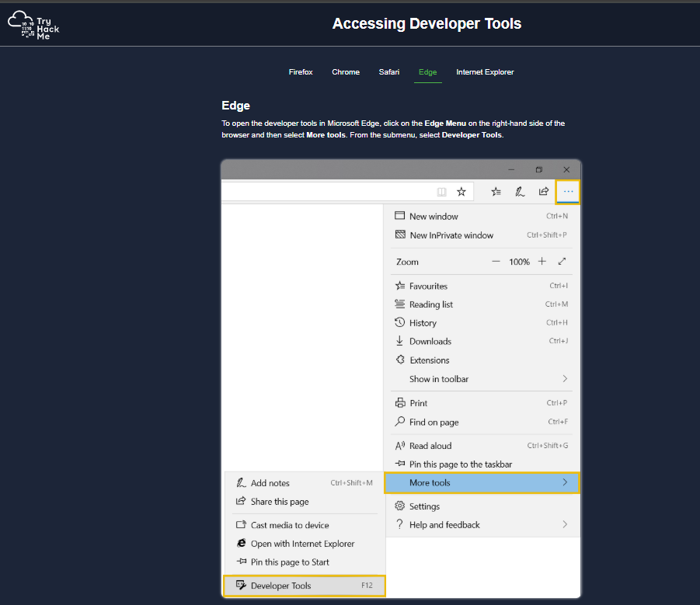The height and width of the screenshot is (605, 700).
Task: Click the 100% zoom value
Action: coord(519,262)
